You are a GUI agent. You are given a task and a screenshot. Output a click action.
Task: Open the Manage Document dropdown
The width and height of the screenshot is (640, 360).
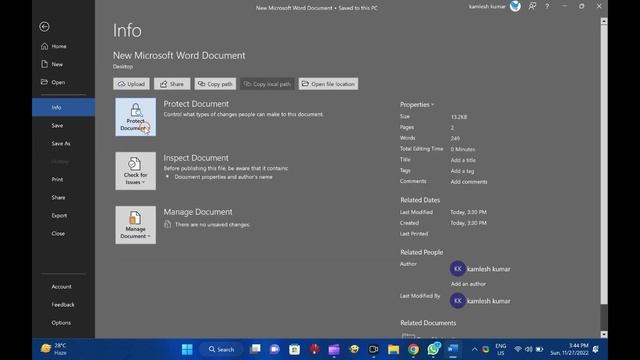pyautogui.click(x=136, y=225)
